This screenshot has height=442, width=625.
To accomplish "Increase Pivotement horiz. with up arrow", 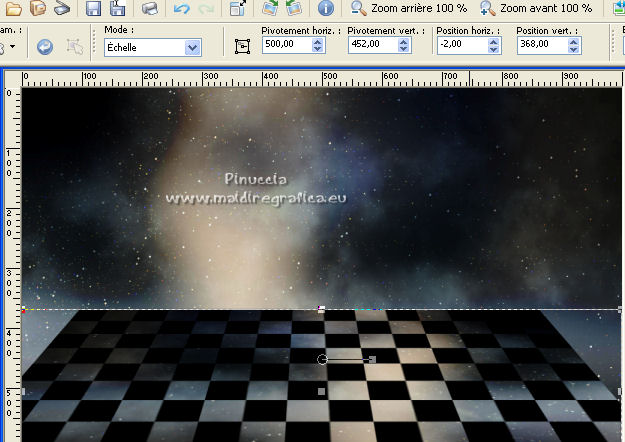I will tap(317, 41).
